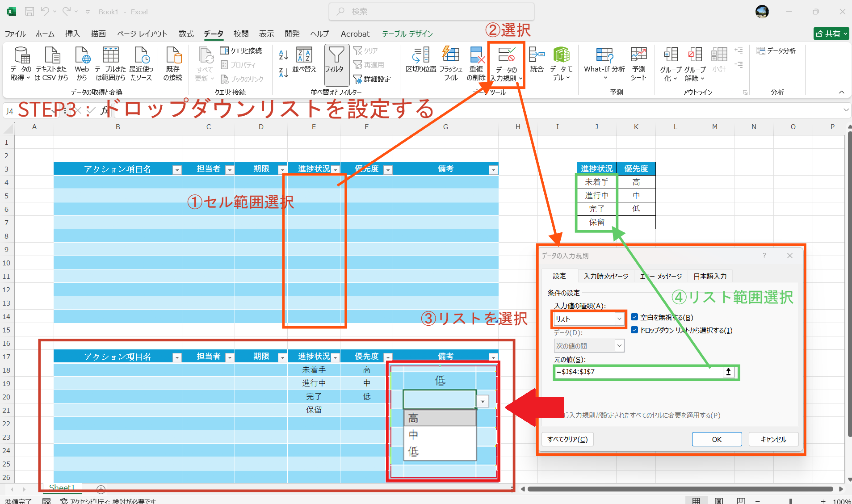Switch to the Insert (挿入) tab
The image size is (852, 504).
coord(72,34)
